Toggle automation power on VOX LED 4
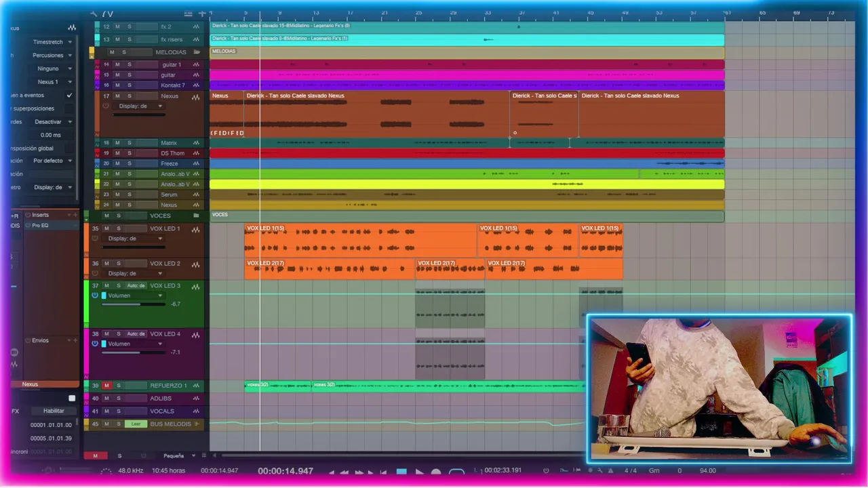The image size is (868, 488). 95,344
